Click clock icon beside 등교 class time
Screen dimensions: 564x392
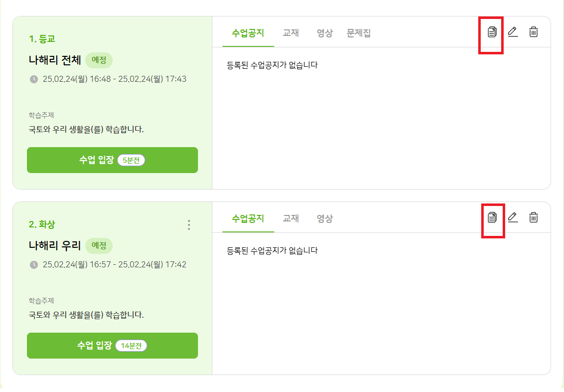[x=34, y=79]
